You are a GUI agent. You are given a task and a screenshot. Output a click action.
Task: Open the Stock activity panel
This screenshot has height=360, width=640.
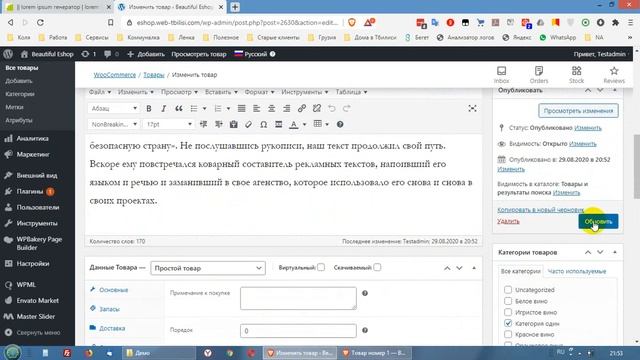(576, 75)
